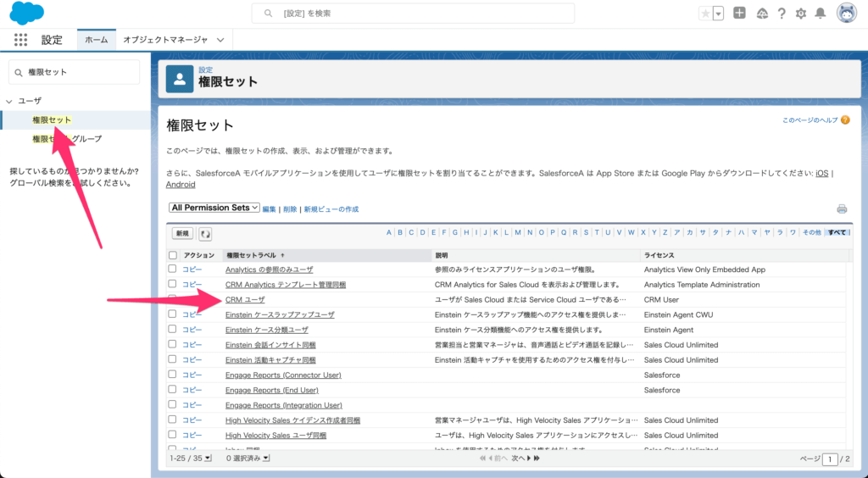Screen dimensions: 868x478
Task: Open the Trailhead guidance icon
Action: click(762, 14)
